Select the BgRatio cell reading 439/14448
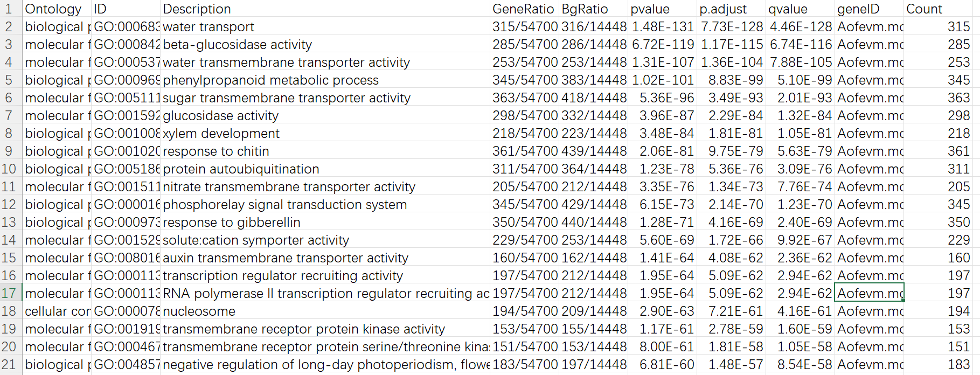 coord(593,151)
